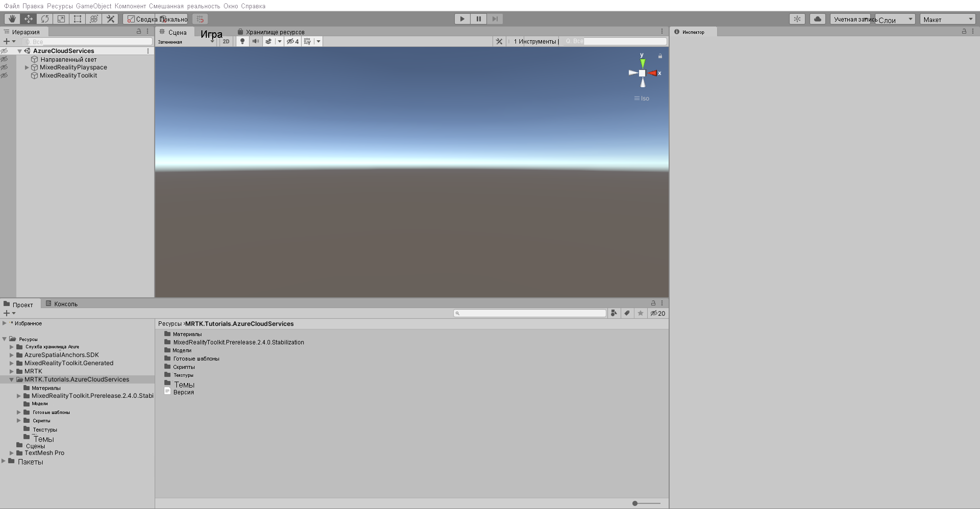Open Search by Label tag icon
The width and height of the screenshot is (980, 509).
[627, 313]
